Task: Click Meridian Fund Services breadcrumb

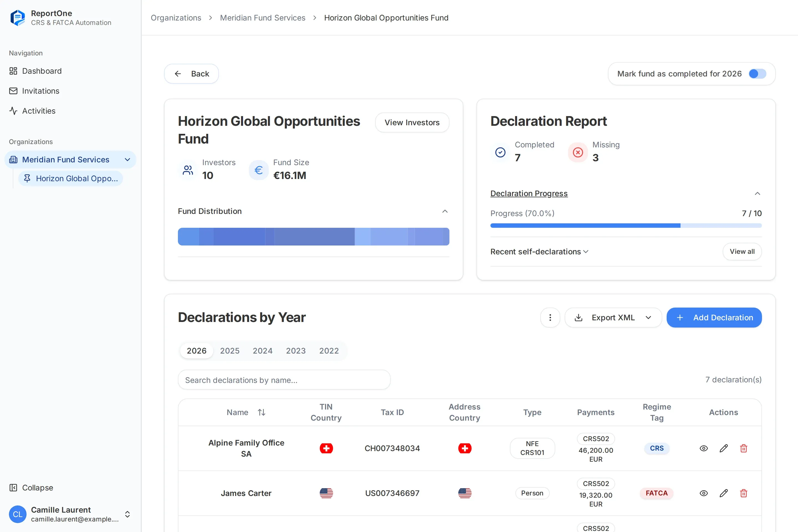Action: coord(263,18)
